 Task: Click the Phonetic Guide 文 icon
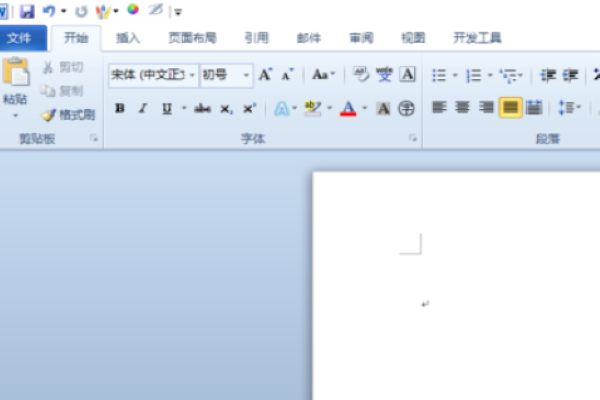[x=384, y=74]
